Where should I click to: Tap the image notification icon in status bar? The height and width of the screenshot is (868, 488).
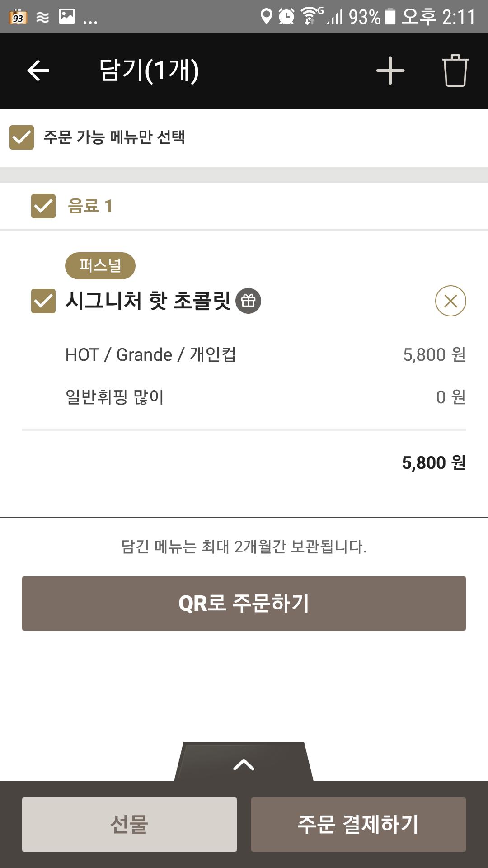[67, 17]
